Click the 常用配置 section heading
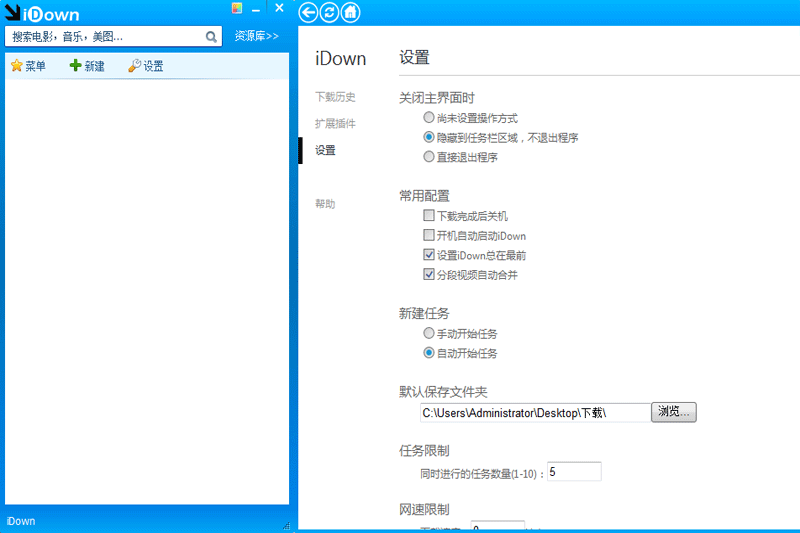This screenshot has height=533, width=800. coord(424,196)
